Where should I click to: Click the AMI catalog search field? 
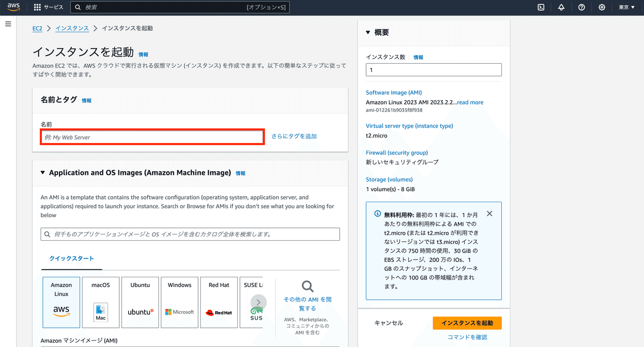click(x=191, y=234)
